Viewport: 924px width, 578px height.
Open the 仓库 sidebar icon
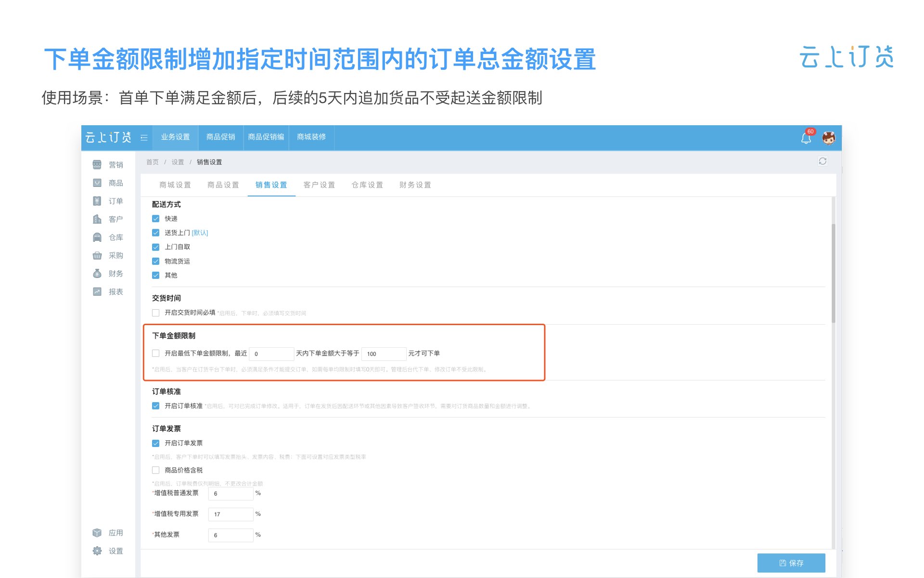point(97,237)
